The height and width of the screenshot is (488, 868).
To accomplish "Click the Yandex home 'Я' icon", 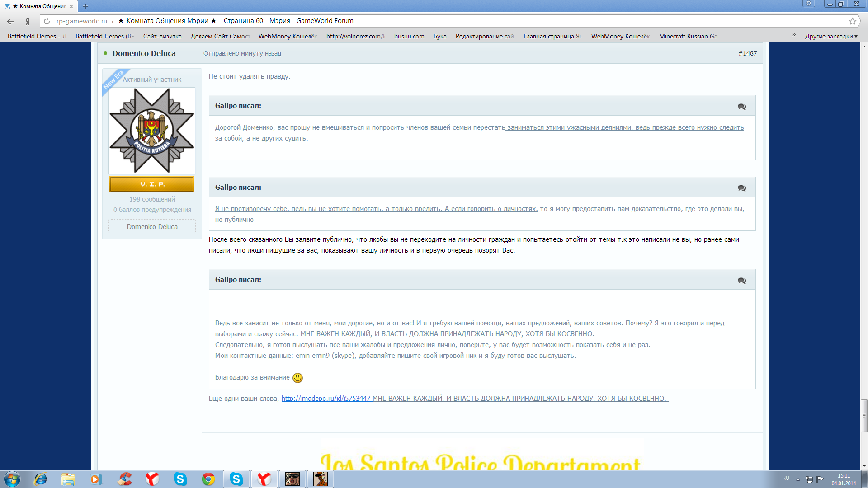I will (28, 21).
